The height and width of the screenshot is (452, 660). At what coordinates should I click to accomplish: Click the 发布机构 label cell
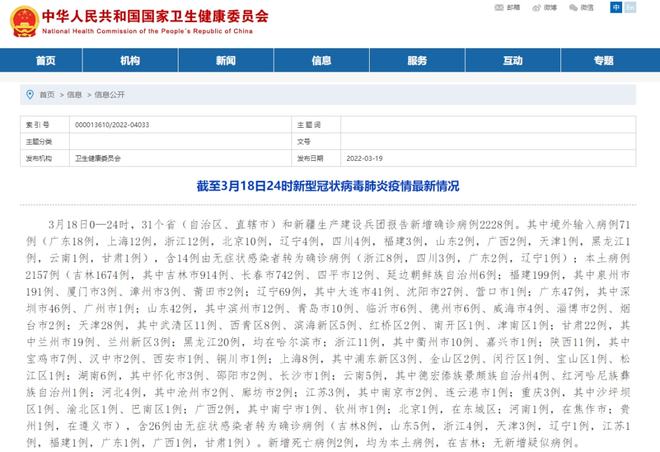pyautogui.click(x=45, y=158)
